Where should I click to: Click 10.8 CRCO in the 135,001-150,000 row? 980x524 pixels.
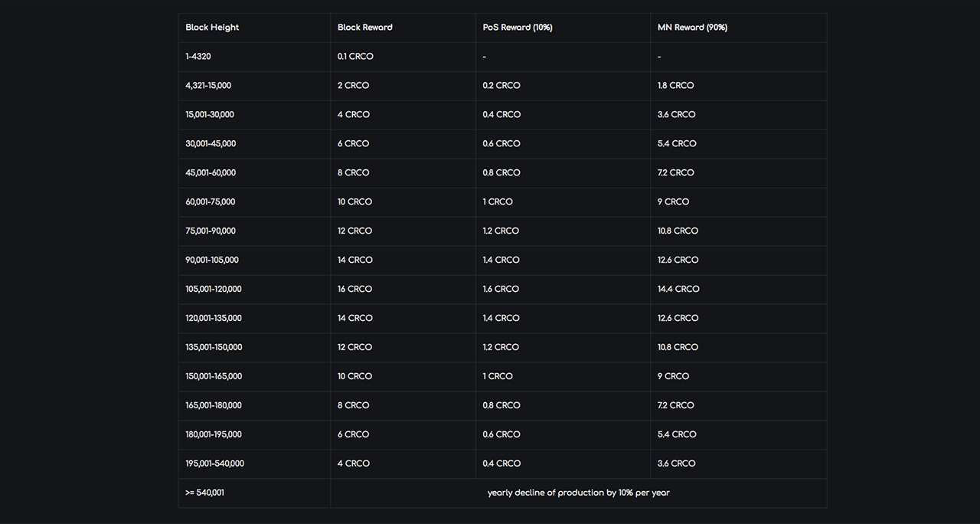[739, 348]
